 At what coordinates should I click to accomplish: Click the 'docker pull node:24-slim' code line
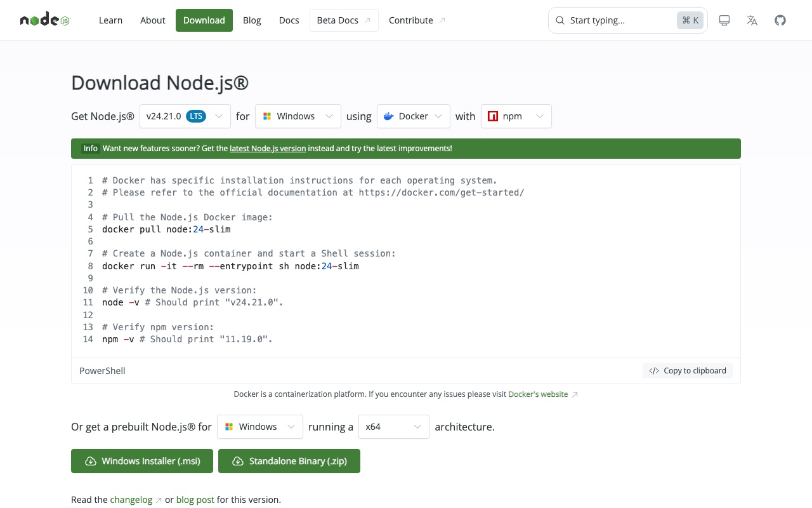point(166,229)
